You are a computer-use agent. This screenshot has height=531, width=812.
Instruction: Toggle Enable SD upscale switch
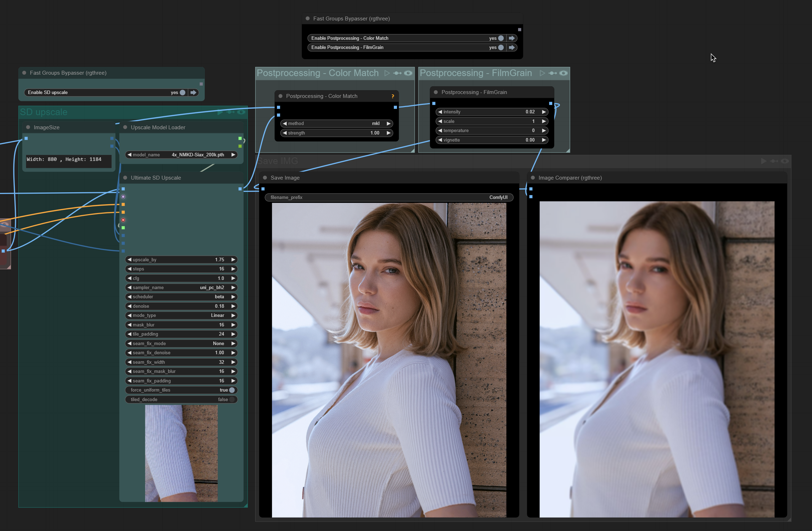(182, 92)
